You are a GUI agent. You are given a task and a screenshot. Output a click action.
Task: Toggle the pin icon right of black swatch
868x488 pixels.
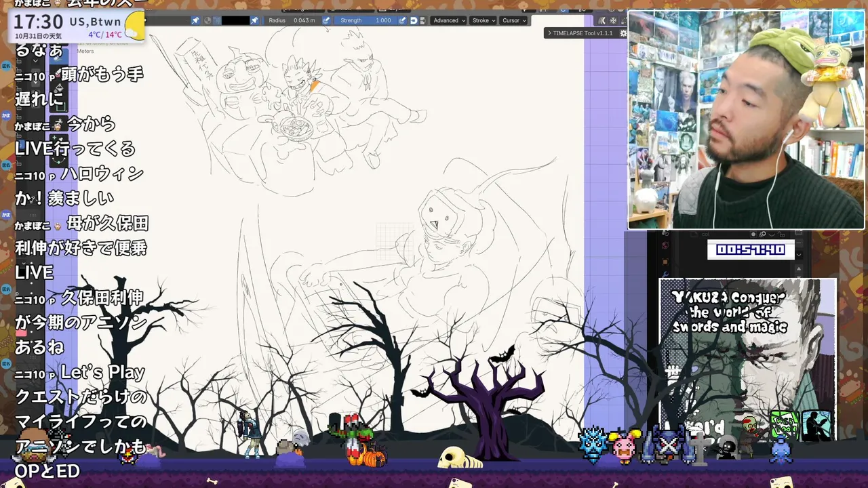click(255, 20)
